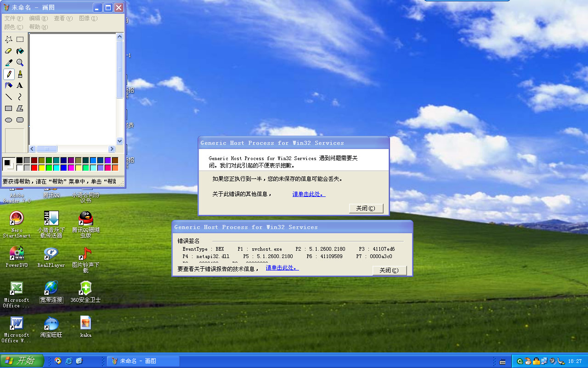588x368 pixels.
Task: Select the Rectangle shape tool
Action: tap(9, 109)
